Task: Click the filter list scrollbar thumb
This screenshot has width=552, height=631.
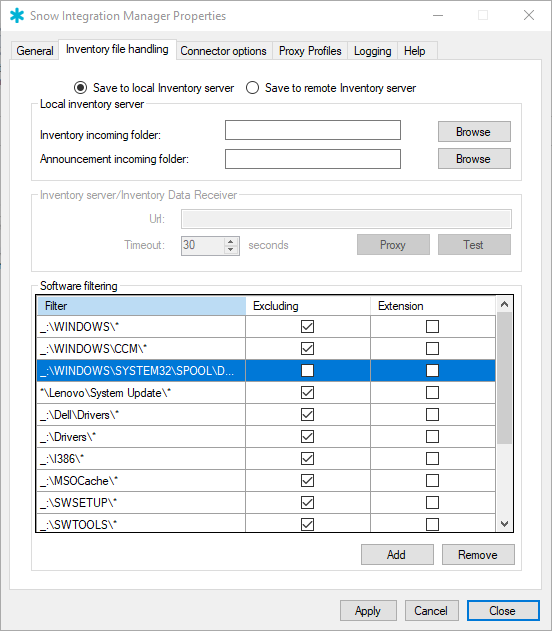Action: click(505, 378)
